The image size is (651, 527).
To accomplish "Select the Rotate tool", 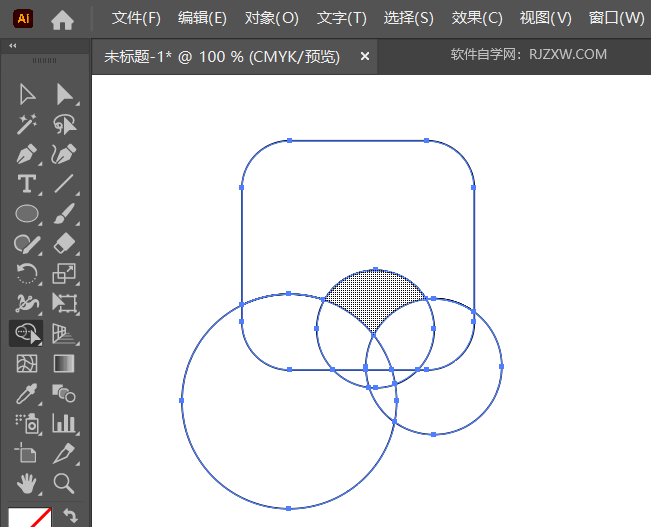I will (27, 274).
